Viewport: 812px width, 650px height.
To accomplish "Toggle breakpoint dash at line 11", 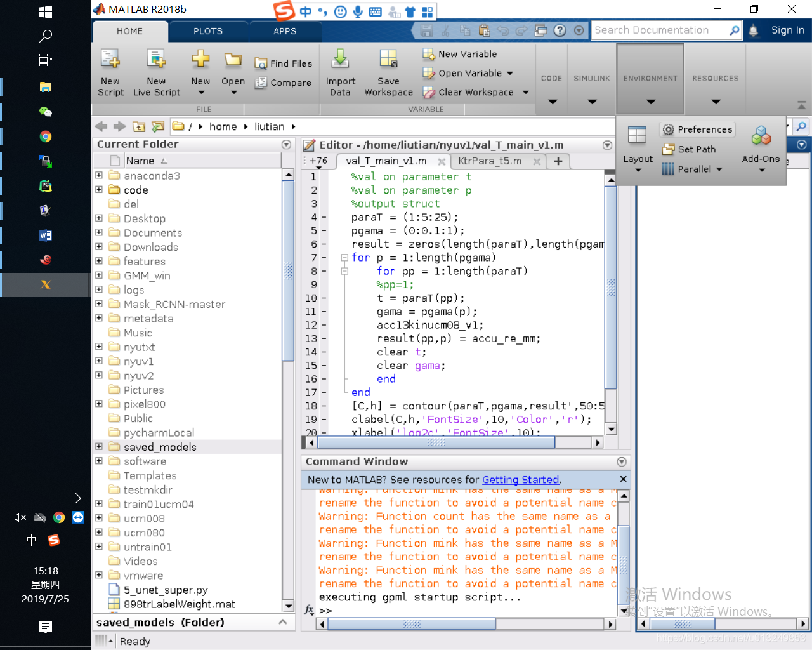I will coord(324,312).
